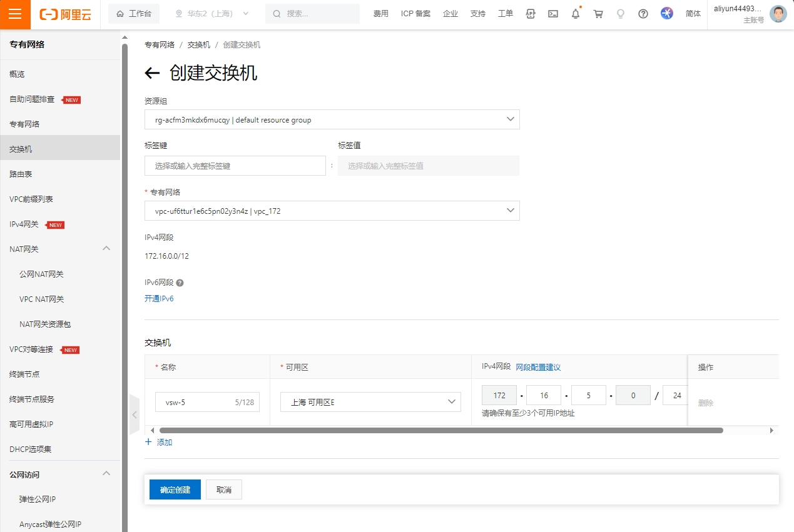794x532 pixels.
Task: Click the IPv6网段 help tooltip icon
Action: (x=180, y=283)
